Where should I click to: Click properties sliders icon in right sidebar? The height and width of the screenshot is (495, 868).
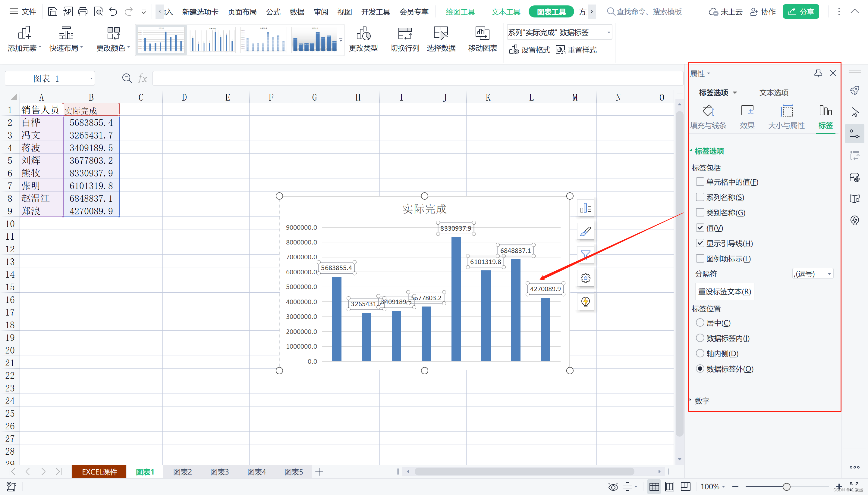(855, 134)
